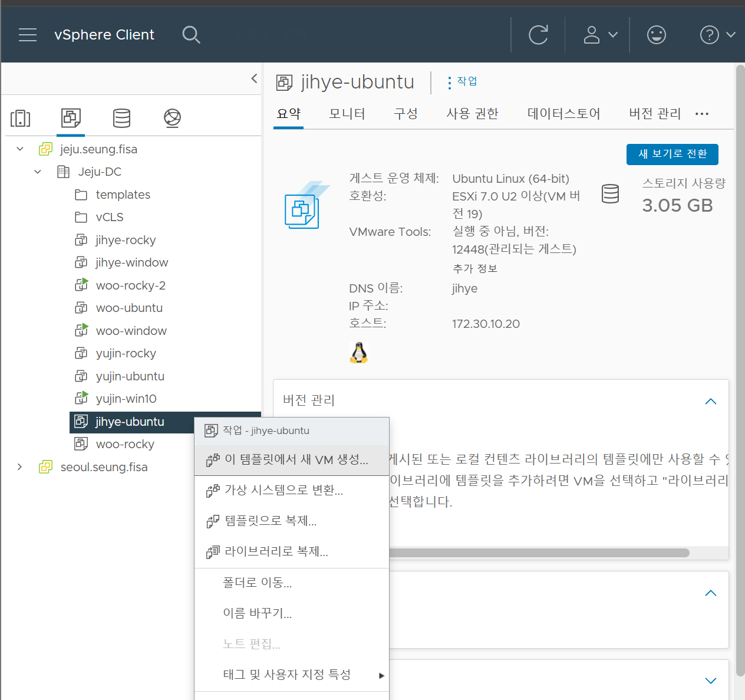Select the woo-ubuntu VM
Viewport: 745px width, 700px height.
point(129,308)
